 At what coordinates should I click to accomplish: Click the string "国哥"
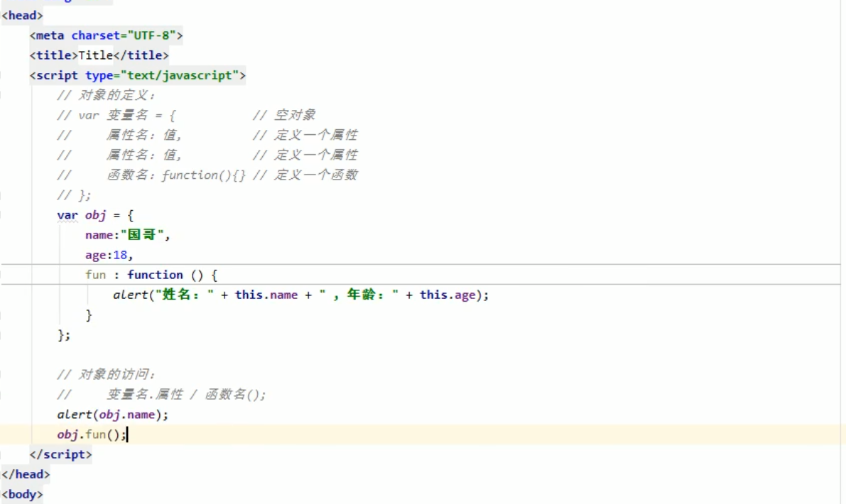pyautogui.click(x=142, y=235)
